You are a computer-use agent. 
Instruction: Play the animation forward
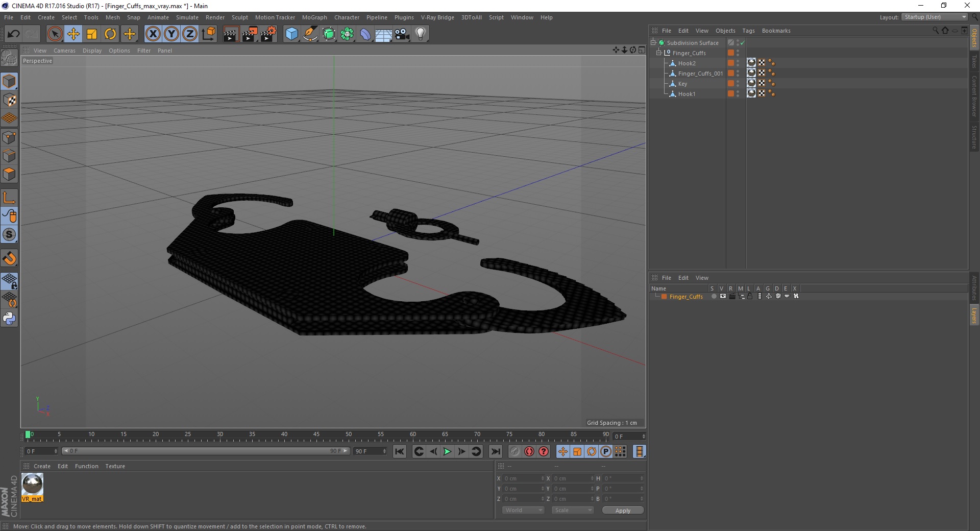(x=447, y=451)
